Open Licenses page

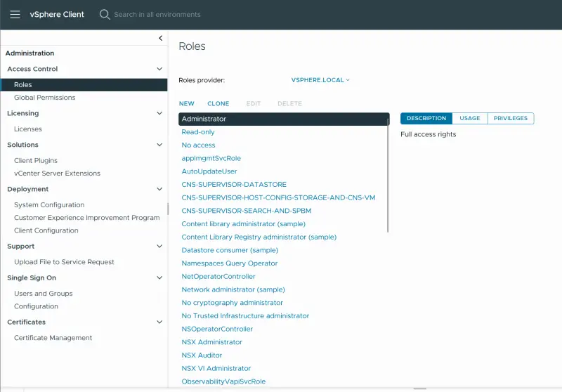(x=28, y=129)
